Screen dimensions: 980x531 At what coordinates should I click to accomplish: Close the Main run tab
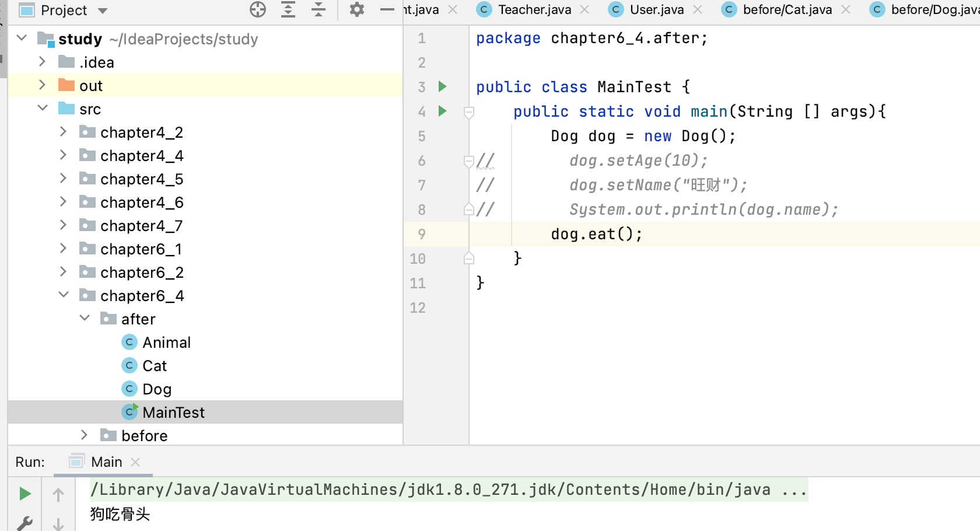135,462
